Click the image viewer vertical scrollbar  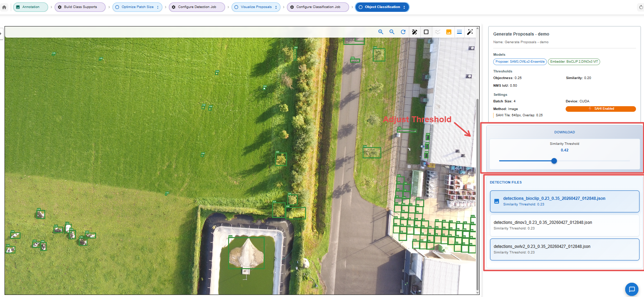pos(477,195)
